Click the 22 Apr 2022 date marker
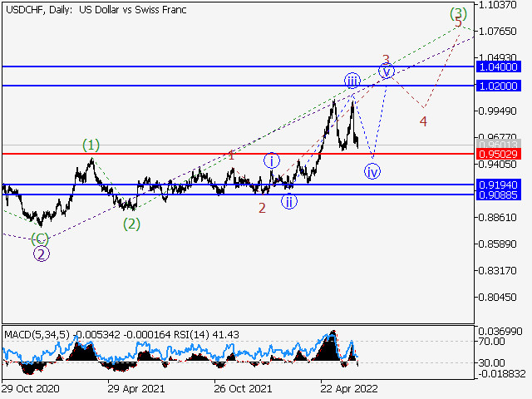 [x=349, y=388]
